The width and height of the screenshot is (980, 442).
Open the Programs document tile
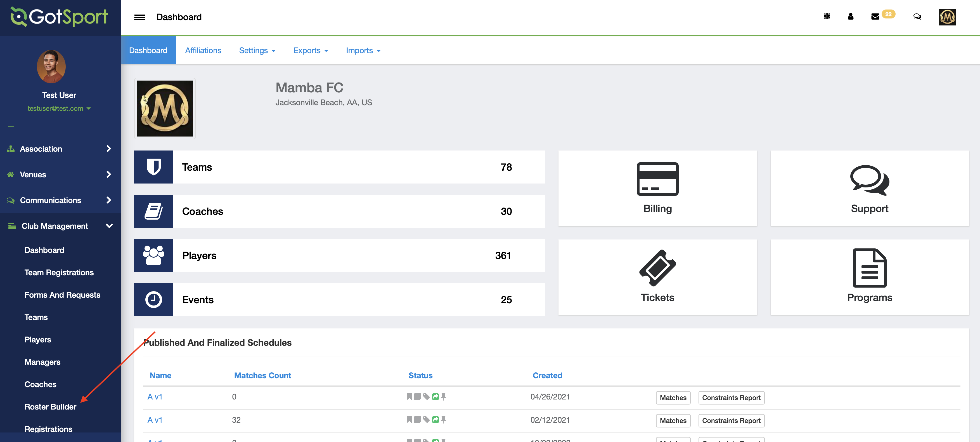point(870,277)
